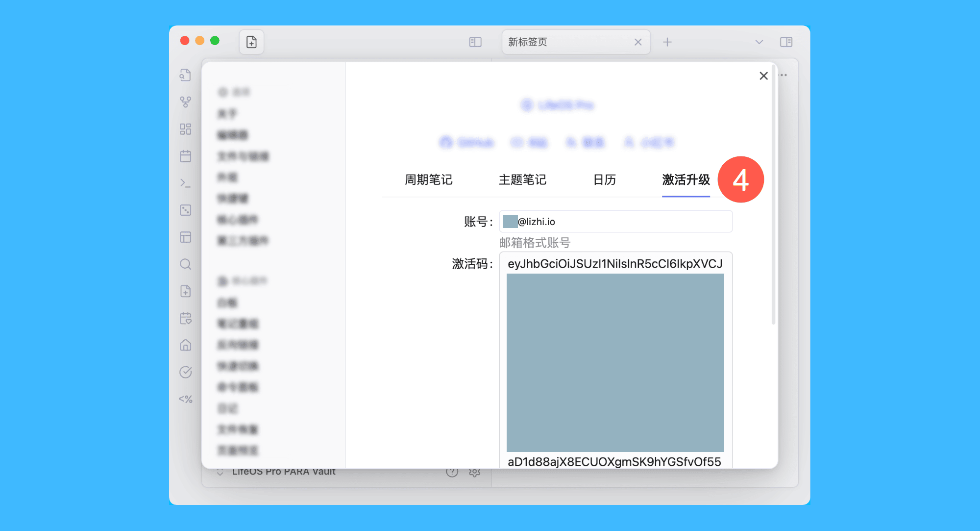The image size is (980, 531).
Task: Create a new note from the title bar
Action: coord(251,42)
